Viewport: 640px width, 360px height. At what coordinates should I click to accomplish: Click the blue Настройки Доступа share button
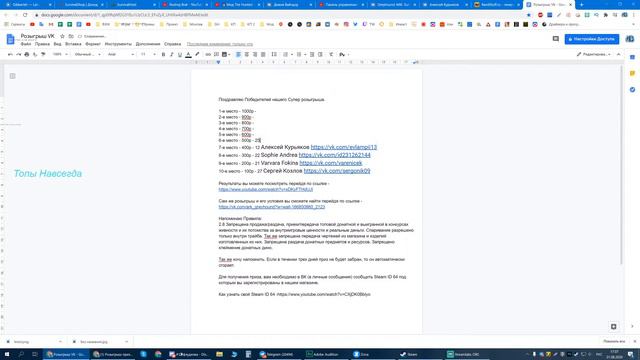click(591, 39)
